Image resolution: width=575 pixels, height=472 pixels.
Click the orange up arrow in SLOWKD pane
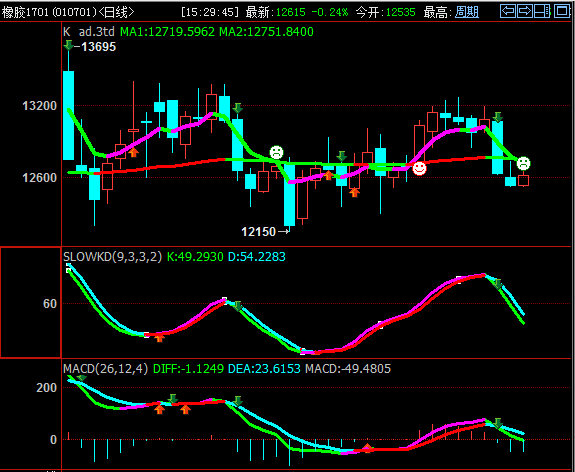click(x=159, y=337)
